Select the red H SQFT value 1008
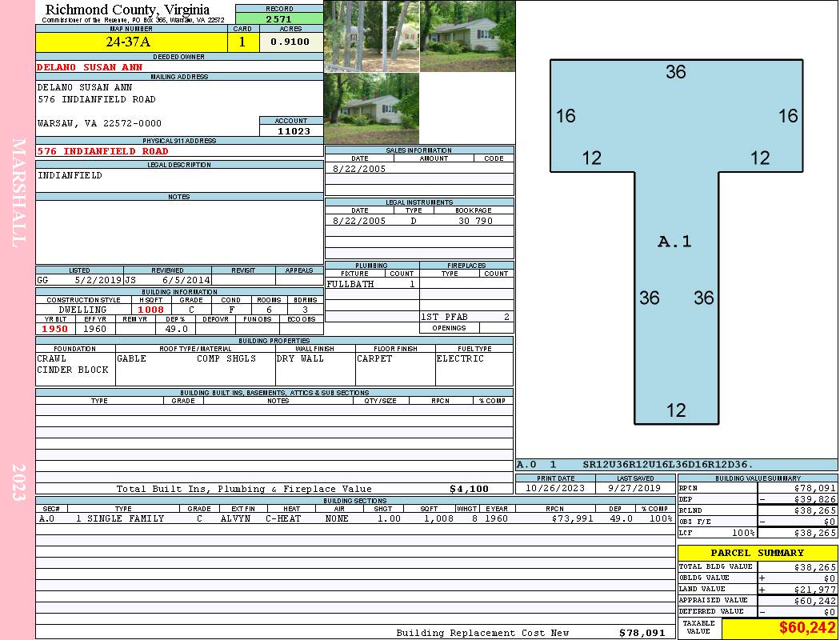 150,310
